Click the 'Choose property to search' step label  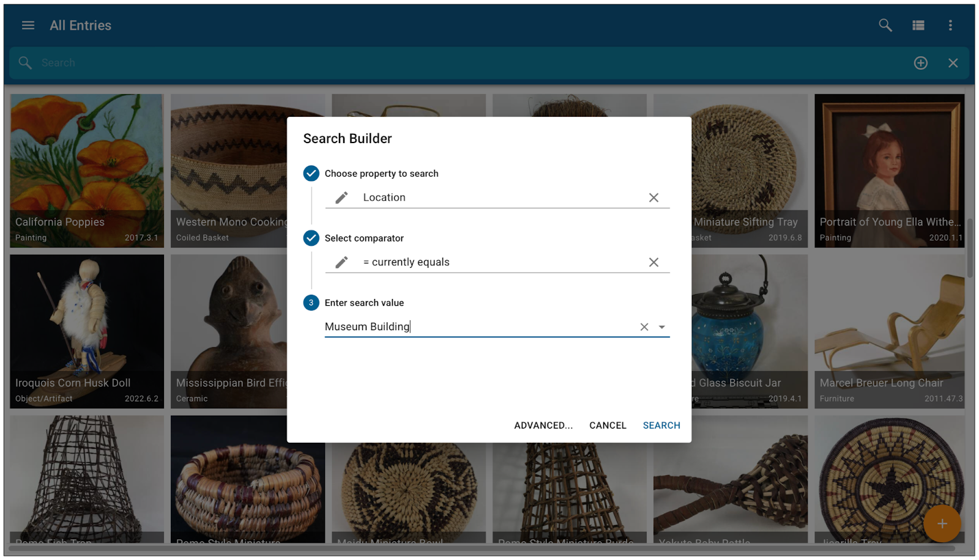click(x=381, y=174)
